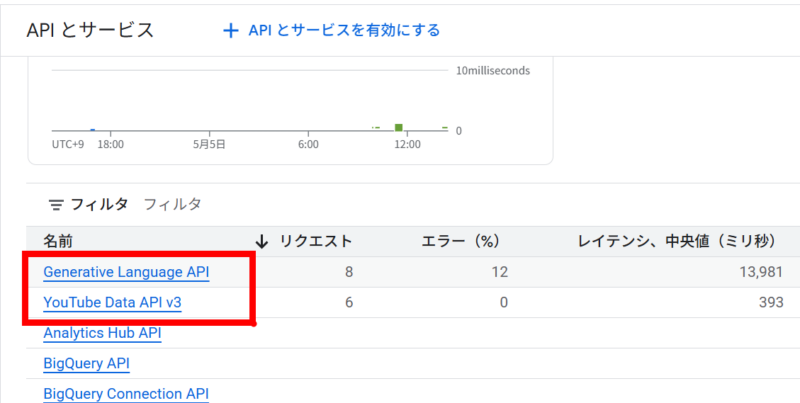800x403 pixels.
Task: Focus the フィルタ input field
Action: pyautogui.click(x=172, y=204)
